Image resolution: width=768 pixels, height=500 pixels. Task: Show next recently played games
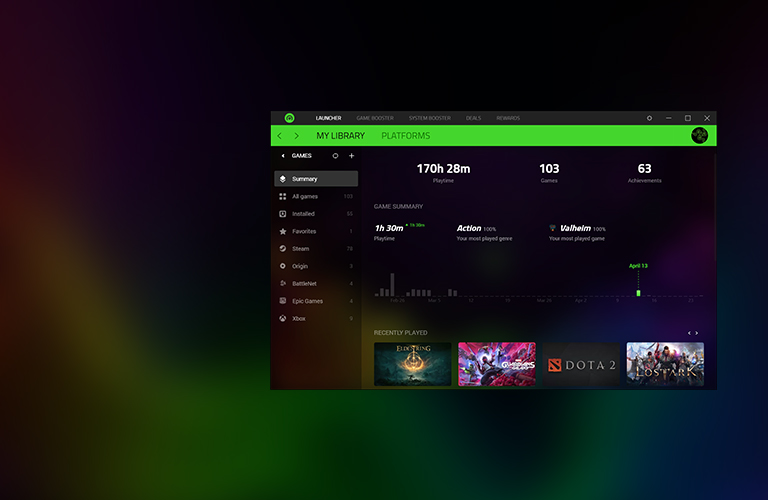click(x=696, y=333)
